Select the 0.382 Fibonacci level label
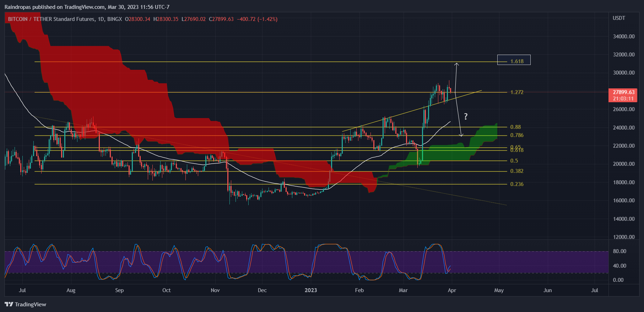 [x=517, y=171]
